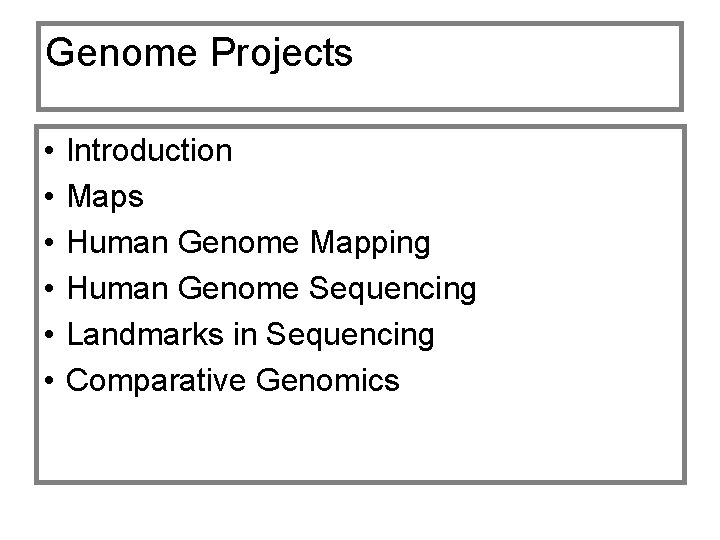Click the bullet marker before 'Landmarks in Sequencing'
720x540 pixels.
click(x=48, y=336)
